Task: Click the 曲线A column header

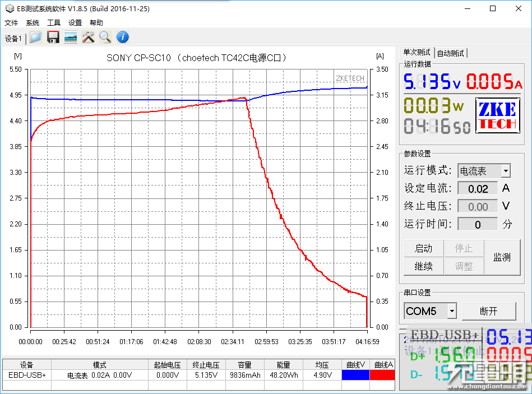Action: tap(382, 364)
